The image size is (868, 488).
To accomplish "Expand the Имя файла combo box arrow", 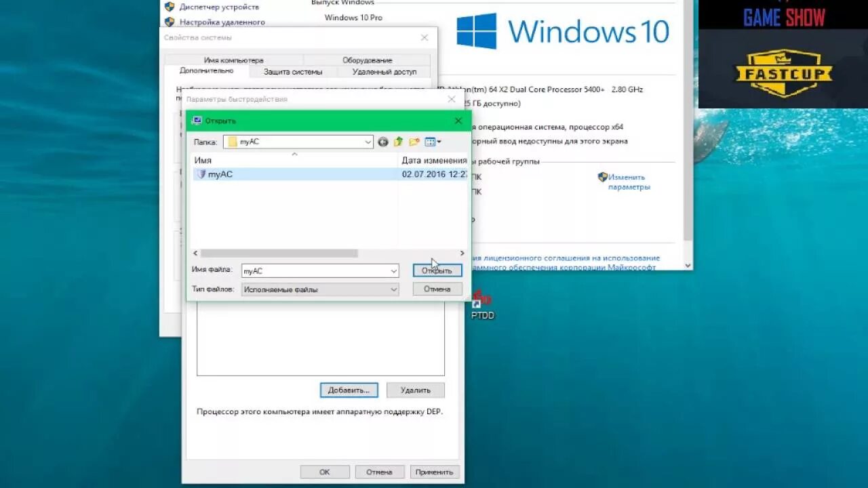I will click(x=393, y=271).
